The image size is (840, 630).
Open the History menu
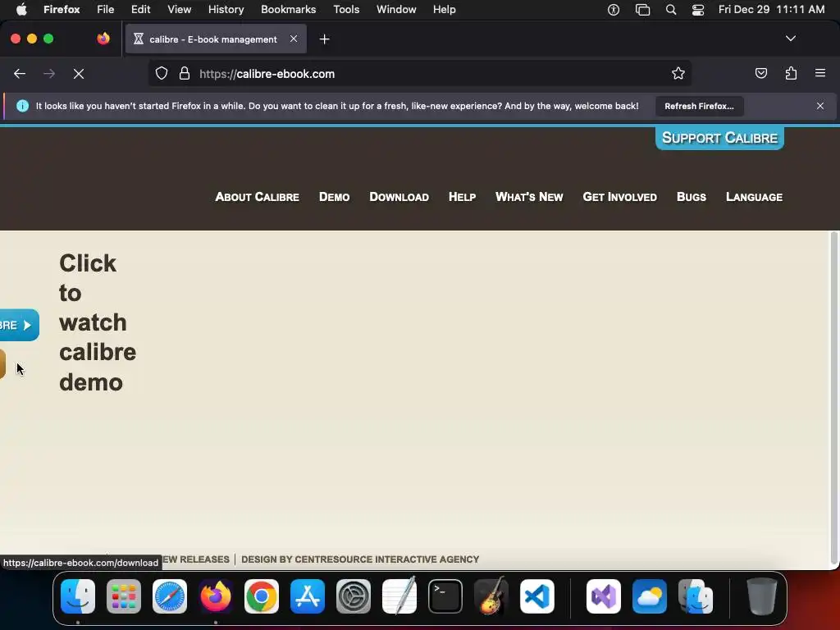pyautogui.click(x=226, y=10)
